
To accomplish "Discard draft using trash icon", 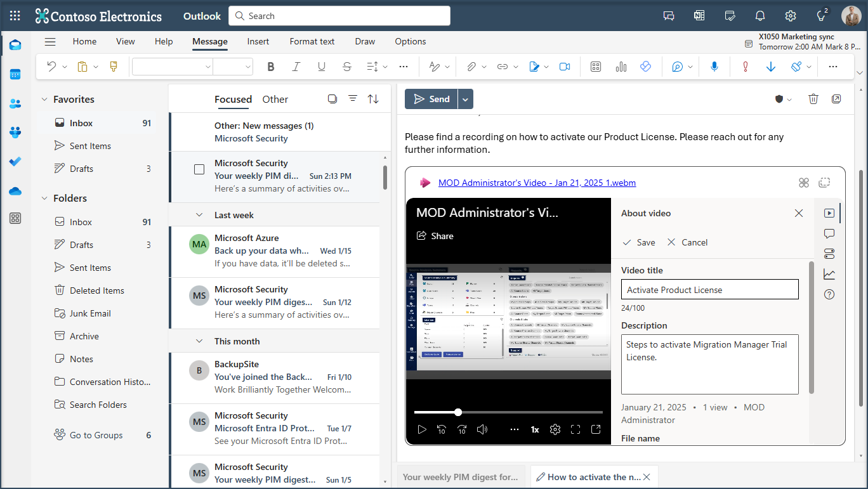I will (813, 99).
